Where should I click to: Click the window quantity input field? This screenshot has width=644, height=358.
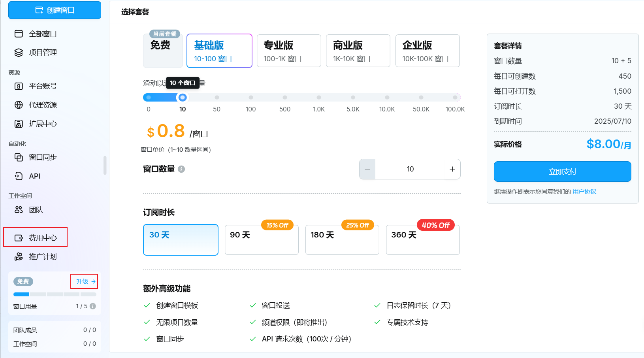pos(410,169)
